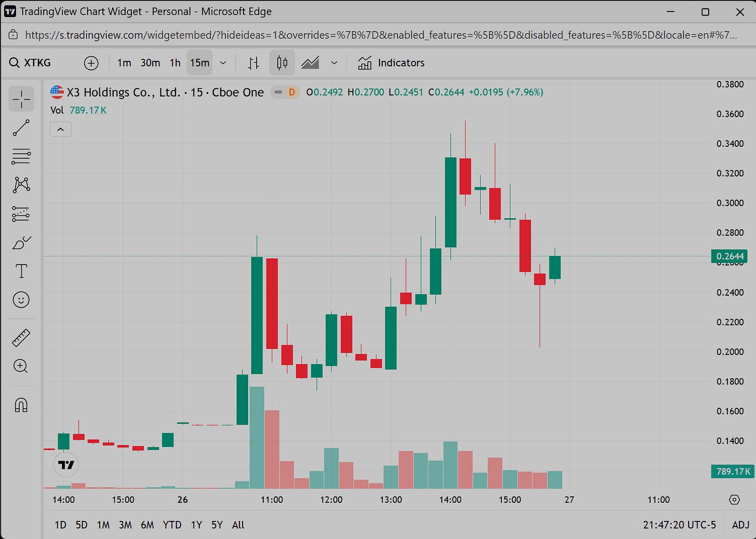Screen dimensions: 756x539
Task: Select the Bars chart style
Action: click(x=253, y=63)
